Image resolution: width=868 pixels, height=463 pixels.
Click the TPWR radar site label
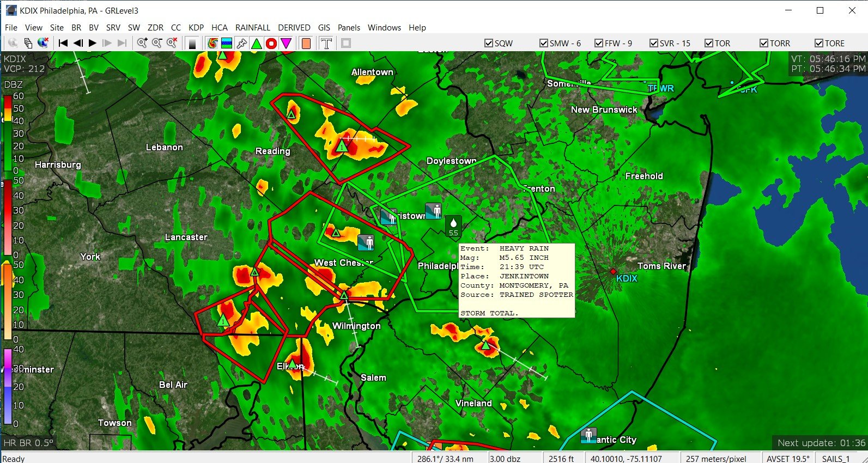pos(660,88)
